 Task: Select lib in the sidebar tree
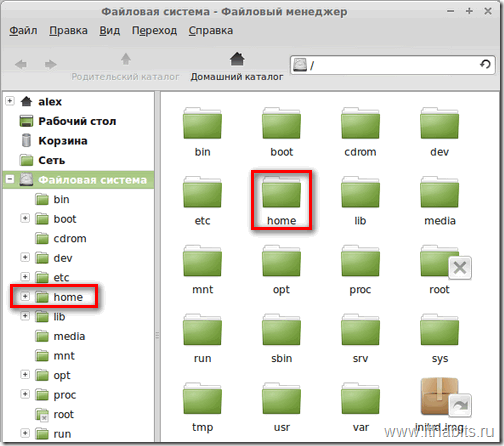[50, 316]
